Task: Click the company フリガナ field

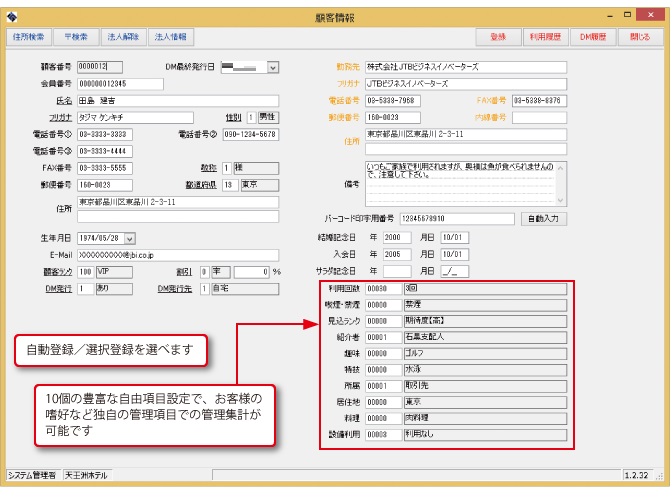Action: pyautogui.click(x=466, y=84)
